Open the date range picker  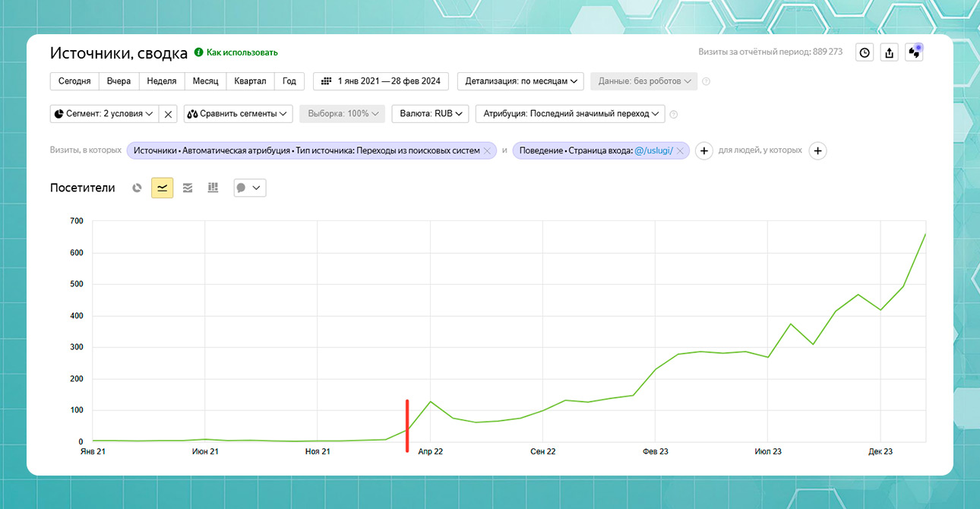381,81
